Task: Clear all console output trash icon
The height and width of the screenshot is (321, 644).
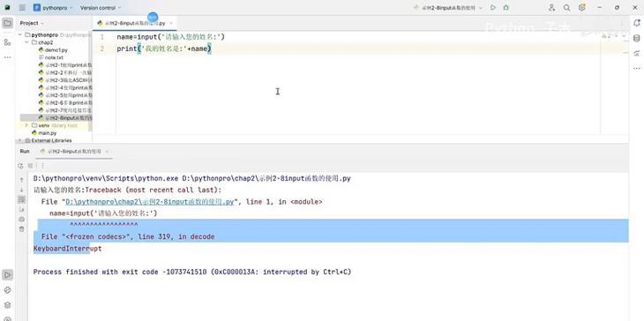Action: [22, 229]
